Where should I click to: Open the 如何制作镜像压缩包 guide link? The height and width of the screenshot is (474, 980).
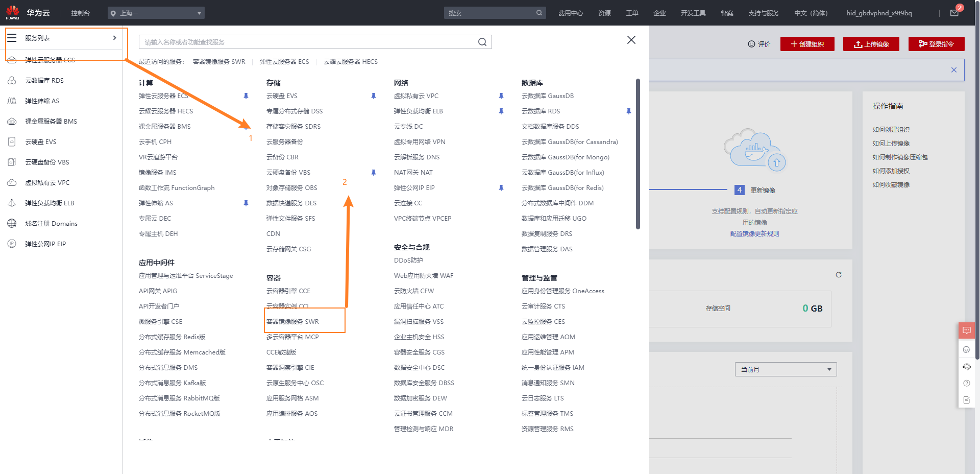(x=900, y=157)
